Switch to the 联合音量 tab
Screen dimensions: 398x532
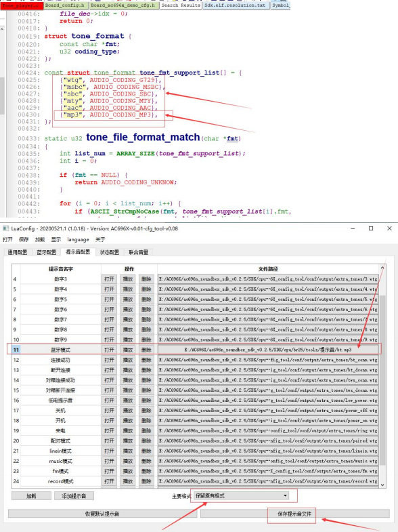pyautogui.click(x=139, y=252)
